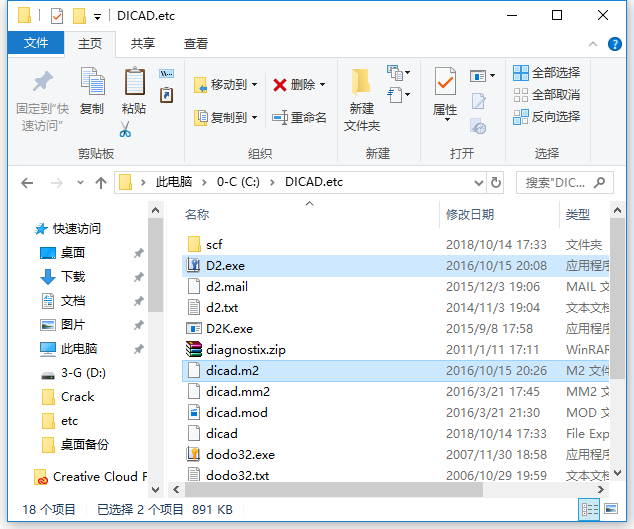The width and height of the screenshot is (634, 529).
Task: Switch to details view icon in status bar
Action: tap(590, 509)
